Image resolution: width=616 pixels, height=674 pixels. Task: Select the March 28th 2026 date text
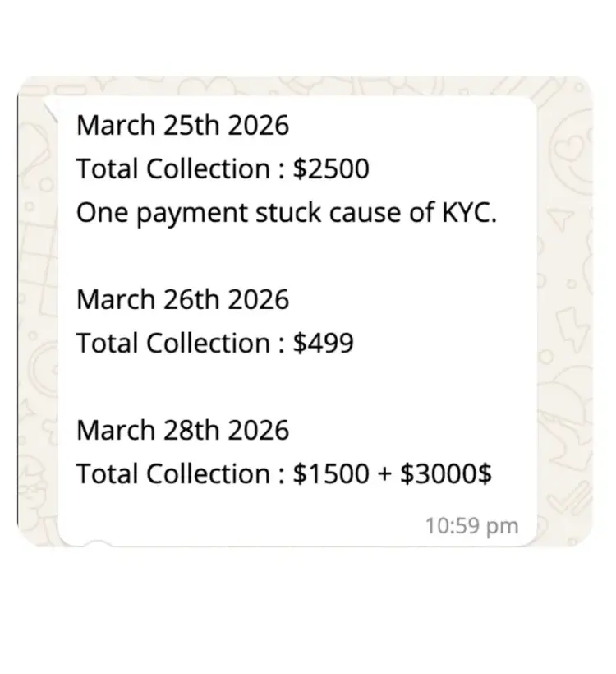[x=182, y=430]
